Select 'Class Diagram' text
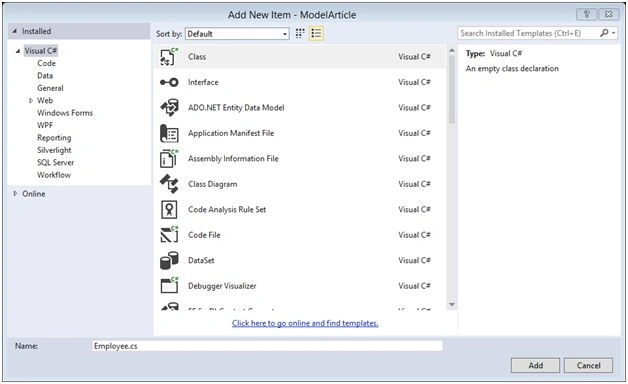The image size is (628, 384). point(212,184)
